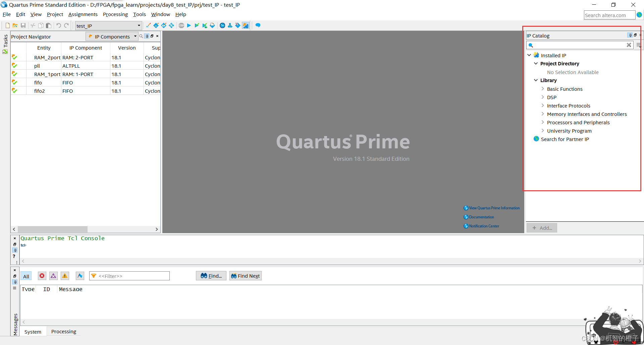Screen dimensions: 644x345
Task: Click the messages Filter input field
Action: pyautogui.click(x=129, y=276)
